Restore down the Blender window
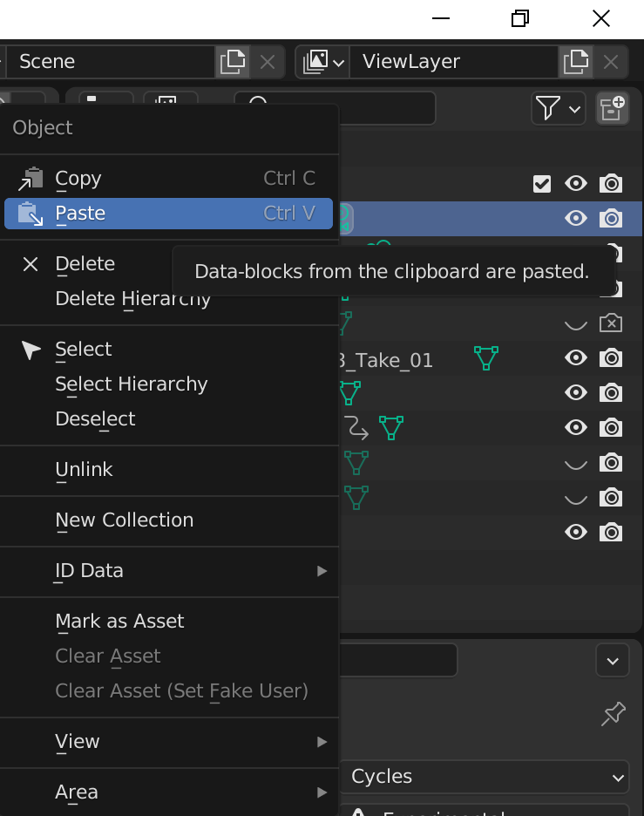The height and width of the screenshot is (816, 644). [520, 18]
